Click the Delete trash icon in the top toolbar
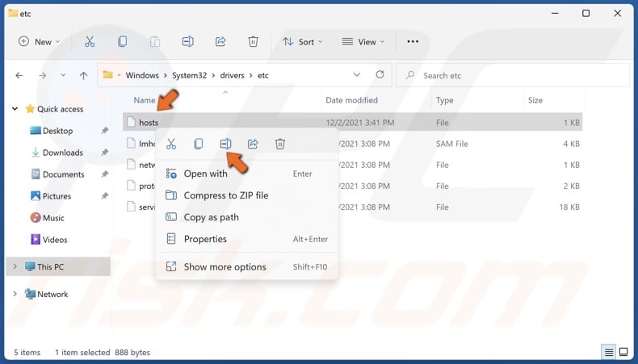The height and width of the screenshot is (364, 638). pyautogui.click(x=253, y=41)
